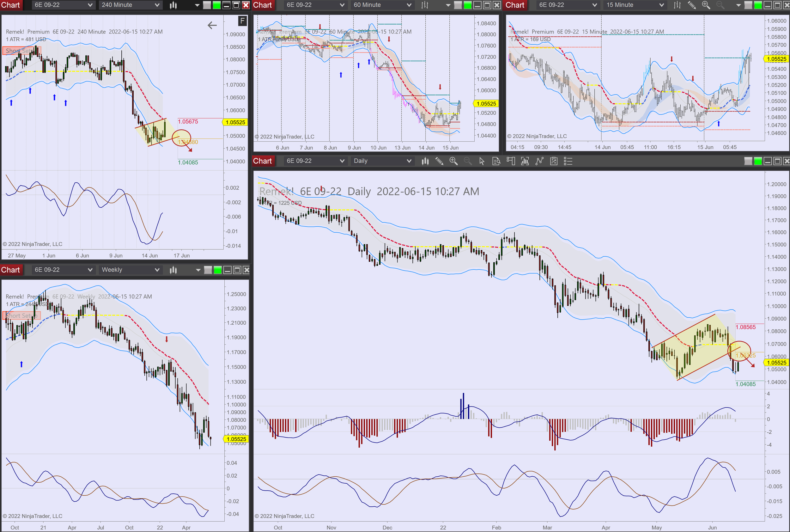Click the back arrow on 240 Minute chart

point(212,25)
